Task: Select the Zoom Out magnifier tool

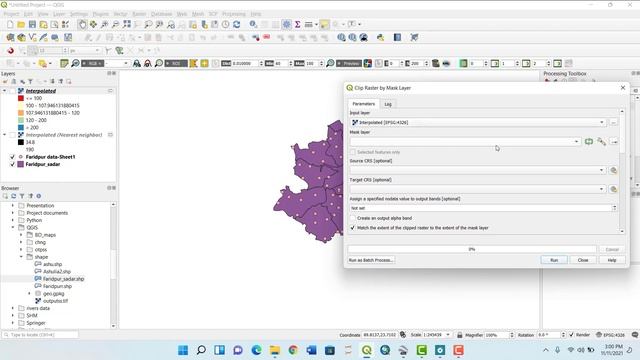Action: (x=116, y=24)
